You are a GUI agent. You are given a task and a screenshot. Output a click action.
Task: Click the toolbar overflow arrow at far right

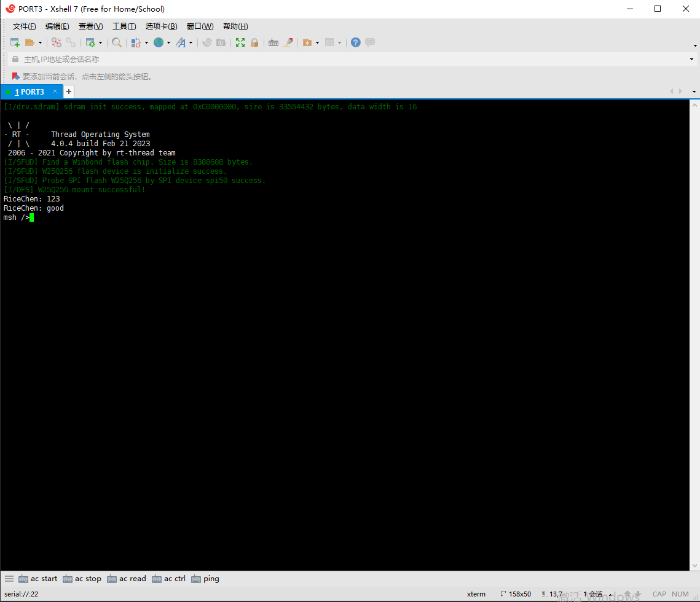pos(695,45)
